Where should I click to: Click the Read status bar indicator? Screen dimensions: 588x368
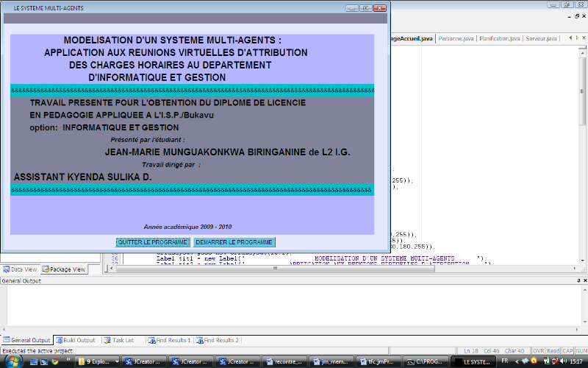tap(553, 351)
